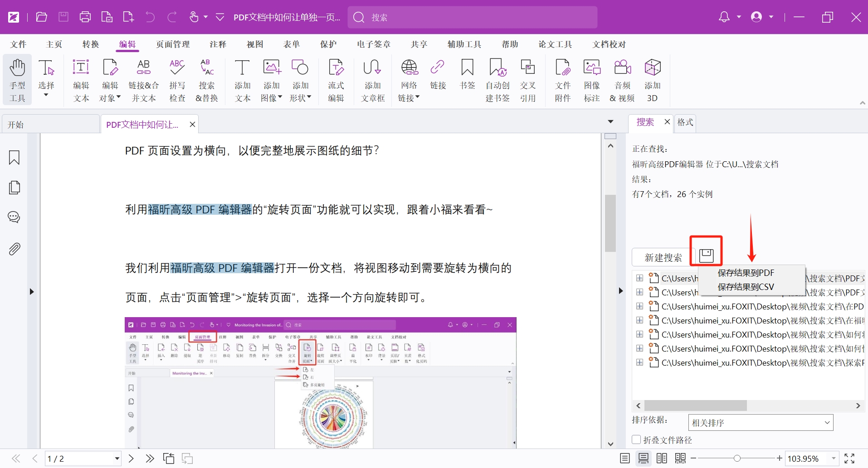Jump to the last page
The width and height of the screenshot is (868, 468).
click(x=150, y=458)
